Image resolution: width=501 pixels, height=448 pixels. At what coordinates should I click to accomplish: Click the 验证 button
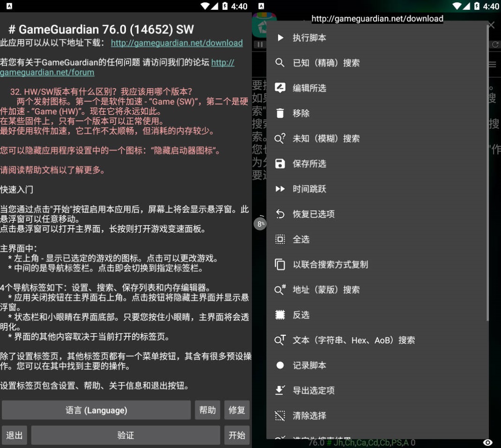point(125,435)
